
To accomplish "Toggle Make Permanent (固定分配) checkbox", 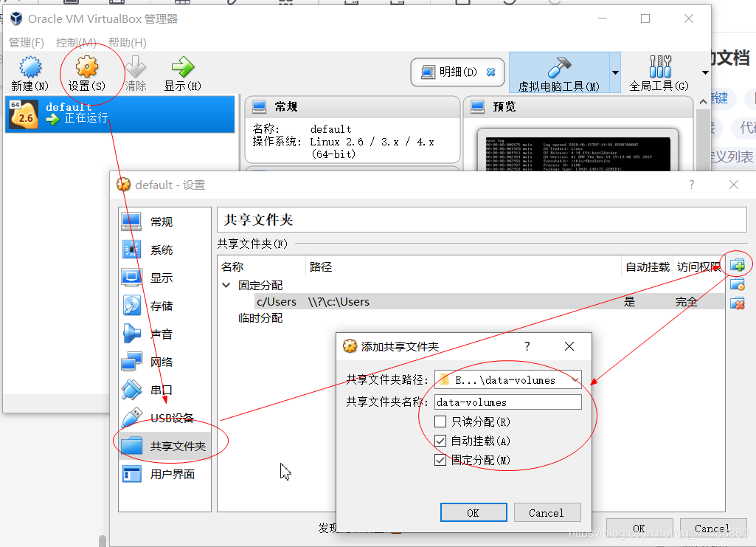I will tap(440, 460).
